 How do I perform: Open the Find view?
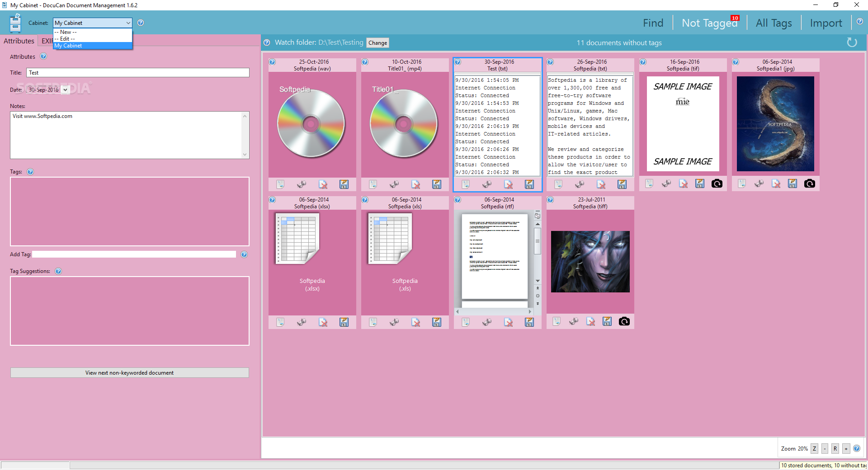pyautogui.click(x=653, y=23)
